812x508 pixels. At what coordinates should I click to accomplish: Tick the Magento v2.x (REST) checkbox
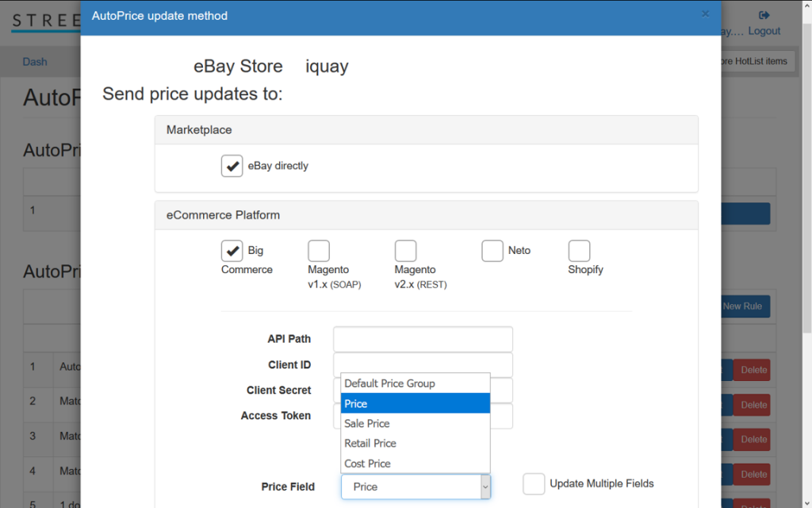pyautogui.click(x=405, y=251)
